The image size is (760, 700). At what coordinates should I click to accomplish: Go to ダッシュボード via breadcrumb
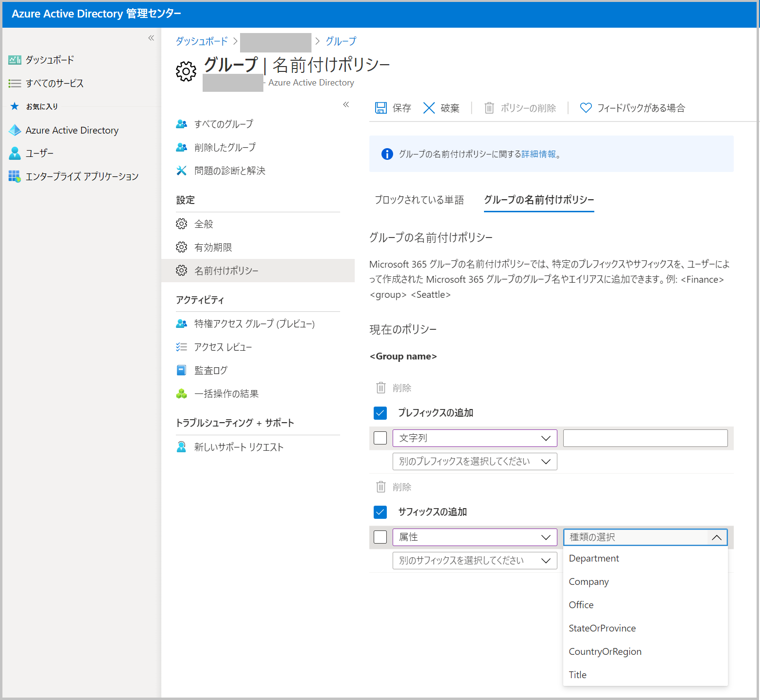click(x=202, y=41)
